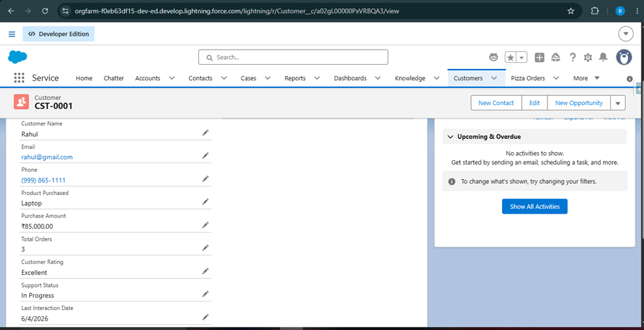644x330 pixels.
Task: Open the App Launcher dots grid
Action: 19,78
